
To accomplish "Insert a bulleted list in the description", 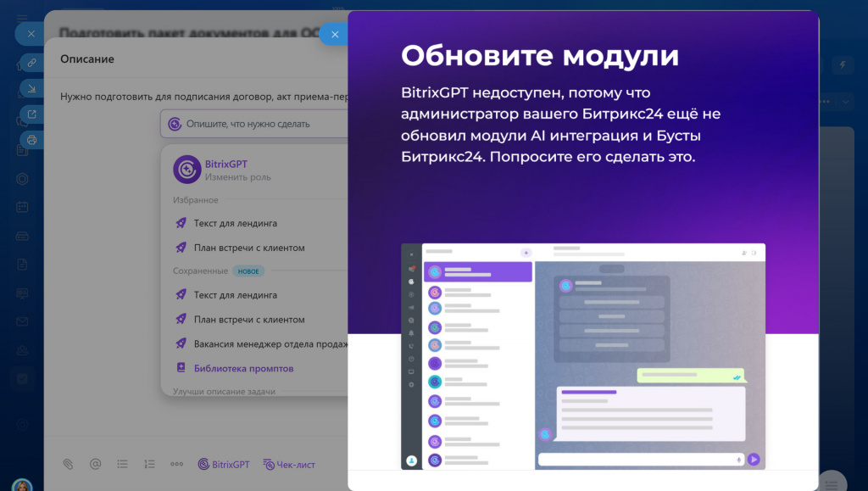I will point(122,464).
